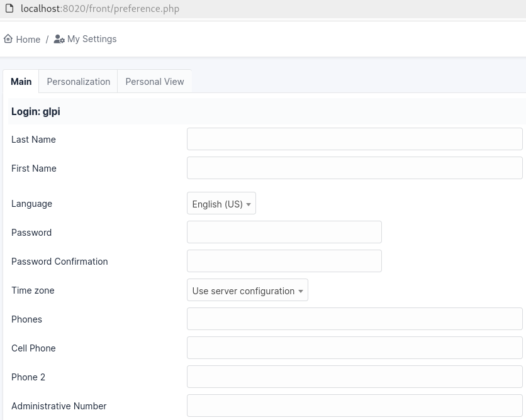Switch to the Personalization tab
Image resolution: width=526 pixels, height=420 pixels.
[78, 82]
